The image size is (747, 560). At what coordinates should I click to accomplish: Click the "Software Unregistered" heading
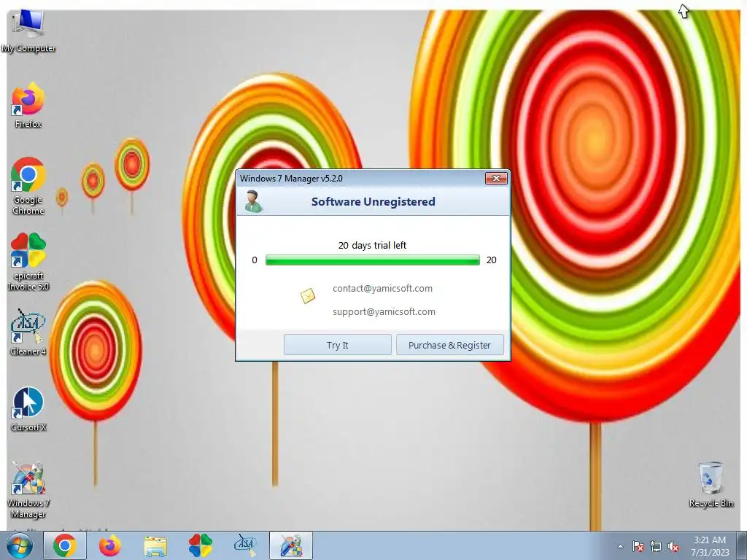(373, 201)
